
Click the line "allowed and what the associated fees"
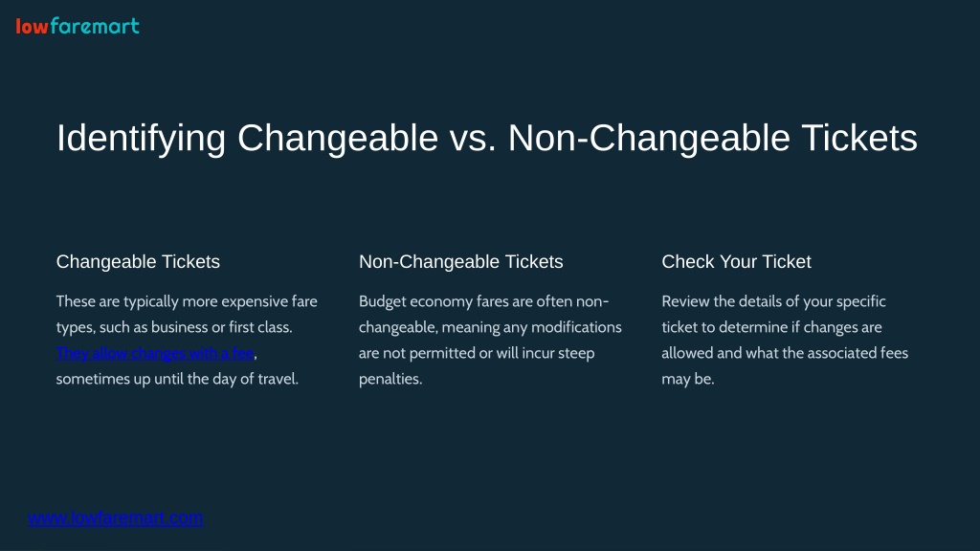coord(785,353)
